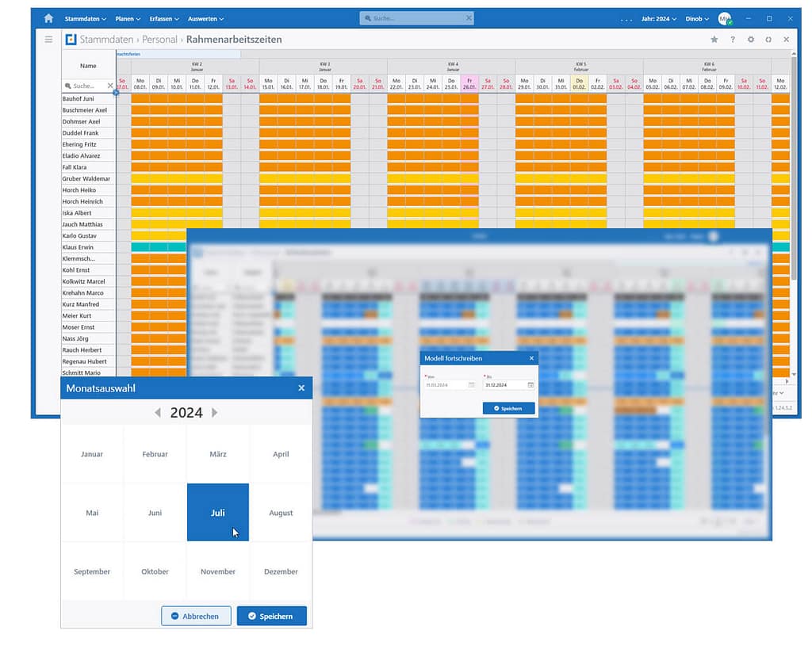Go to the home screen icon

(49, 18)
